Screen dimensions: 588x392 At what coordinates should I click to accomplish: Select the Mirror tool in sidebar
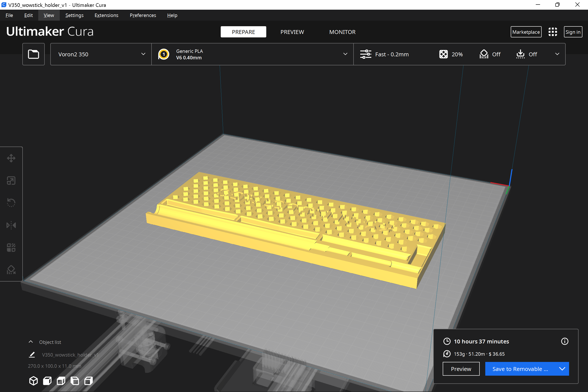click(x=11, y=225)
